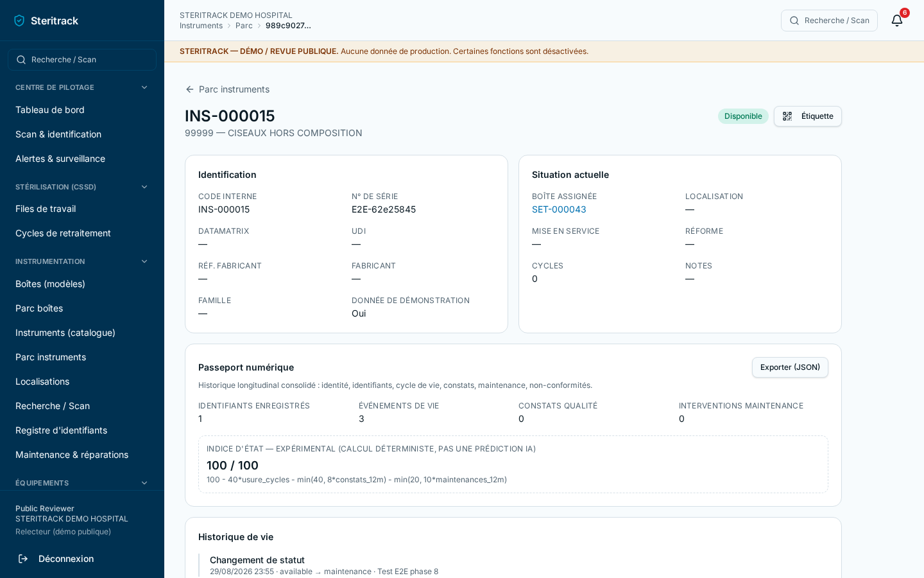This screenshot has height=578, width=924.
Task: Open Instruments (catalogue)
Action: pyautogui.click(x=82, y=333)
